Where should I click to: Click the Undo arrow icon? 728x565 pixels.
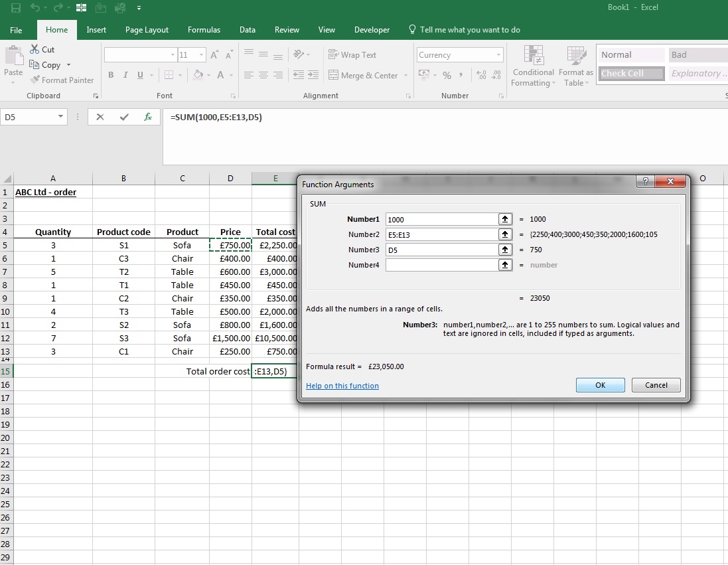(x=35, y=7)
